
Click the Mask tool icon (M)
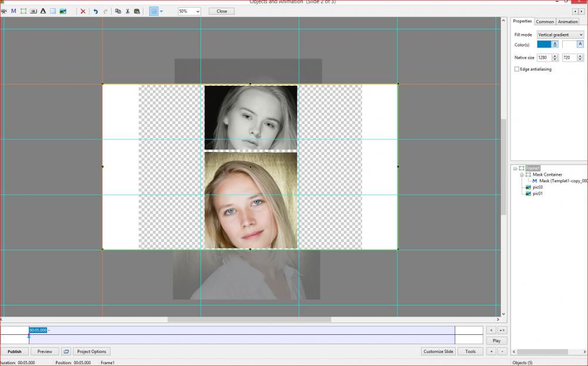[x=14, y=11]
